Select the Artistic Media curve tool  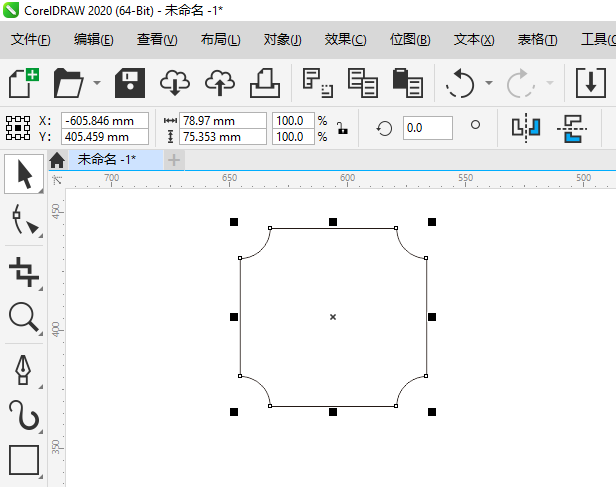[x=24, y=415]
